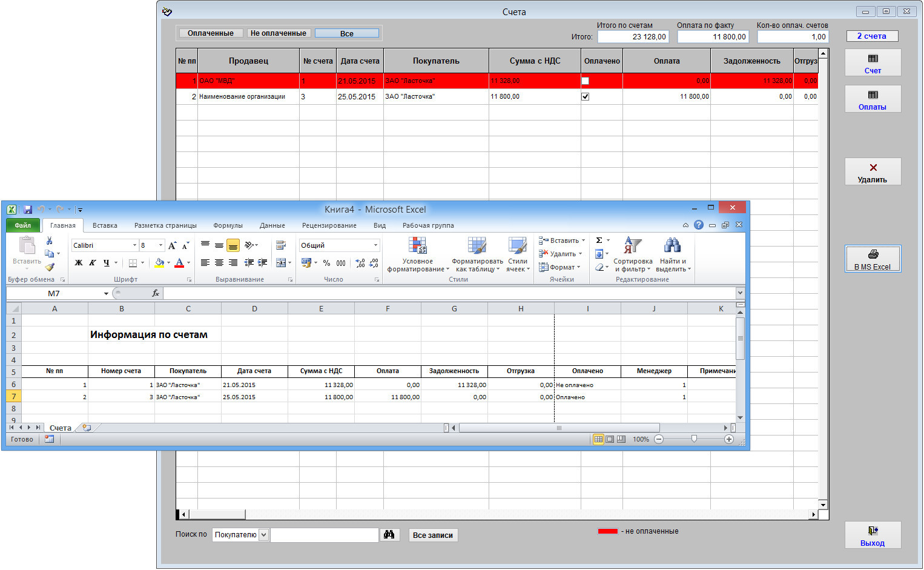
Task: Open the Покупателю search-by dropdown
Action: tap(263, 535)
